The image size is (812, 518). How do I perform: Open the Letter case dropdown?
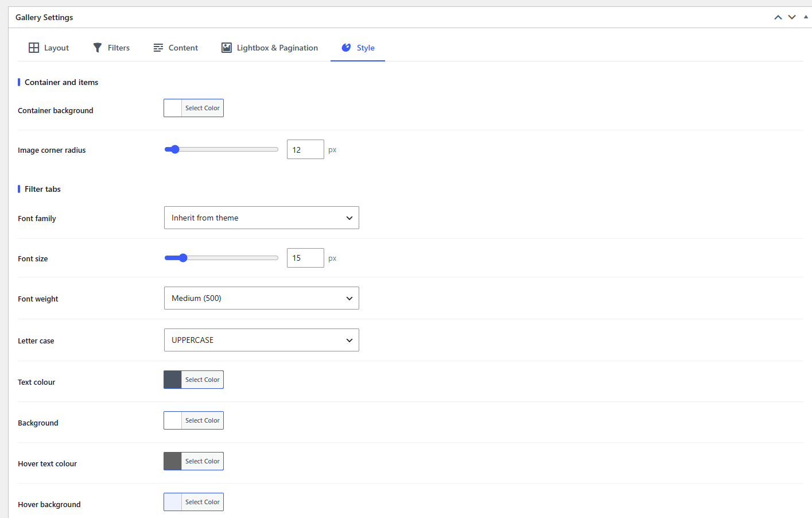click(262, 340)
